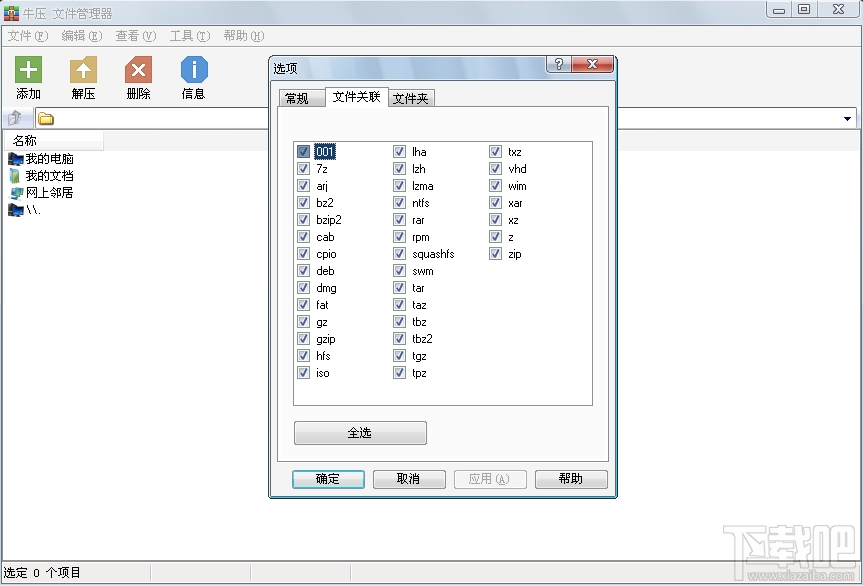Confirm with the 确定 button
The image size is (863, 586).
tap(328, 479)
